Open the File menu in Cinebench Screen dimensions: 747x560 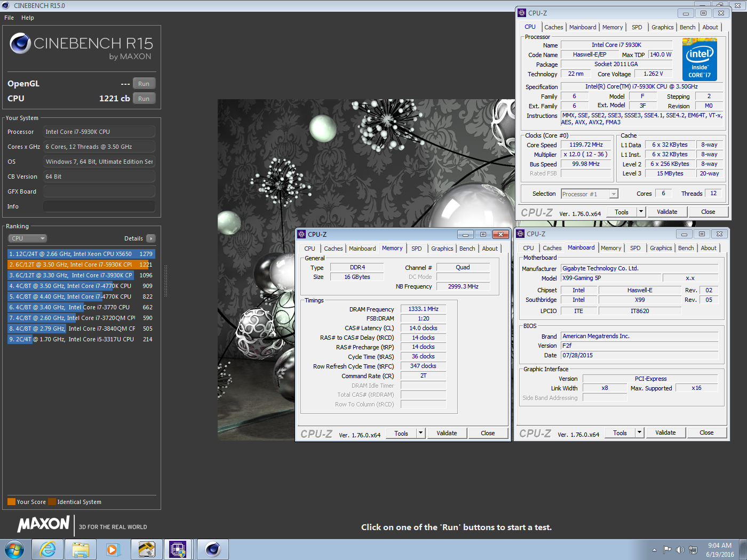tap(9, 18)
